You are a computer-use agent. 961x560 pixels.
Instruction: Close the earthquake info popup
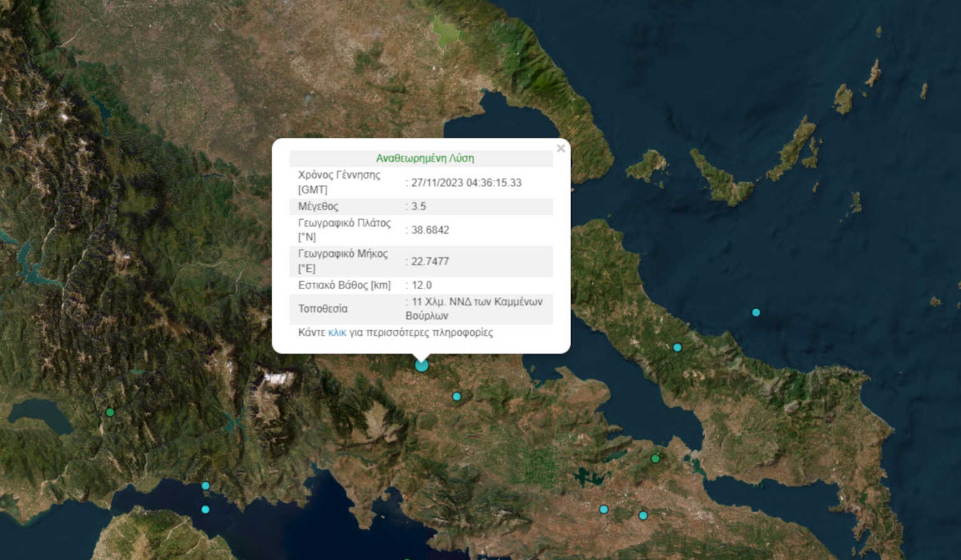pos(561,148)
